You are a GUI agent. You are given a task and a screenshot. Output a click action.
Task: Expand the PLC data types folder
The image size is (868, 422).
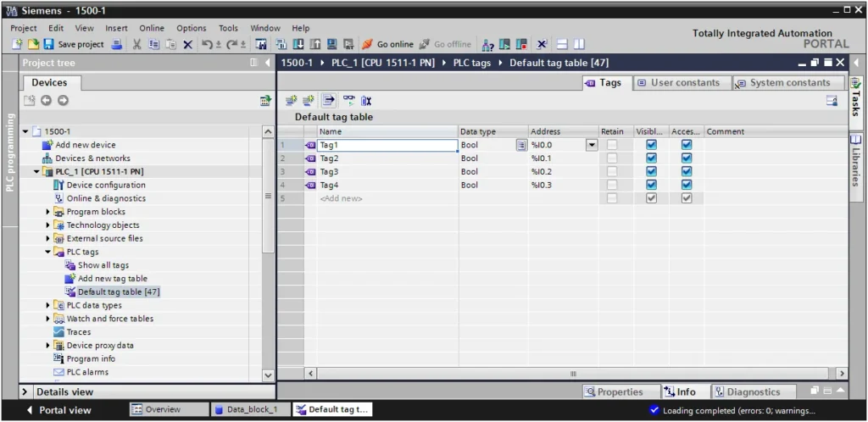[48, 305]
